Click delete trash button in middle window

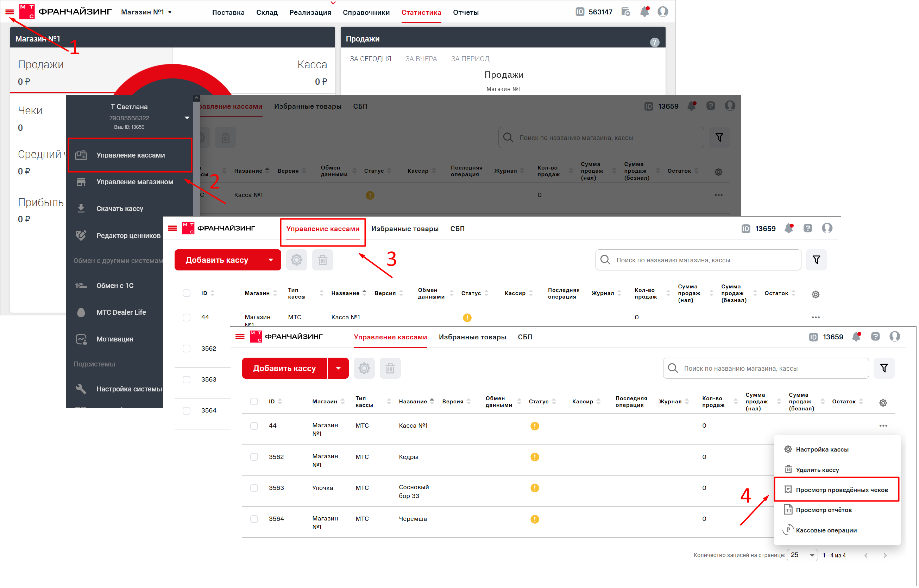[323, 260]
